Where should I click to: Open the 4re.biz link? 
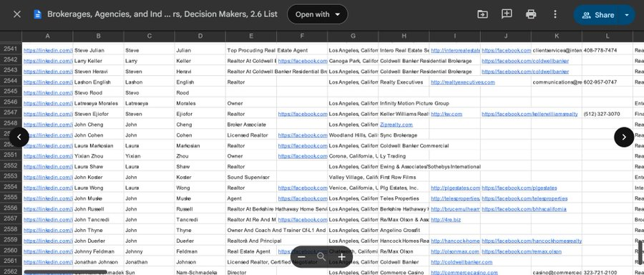(x=446, y=220)
